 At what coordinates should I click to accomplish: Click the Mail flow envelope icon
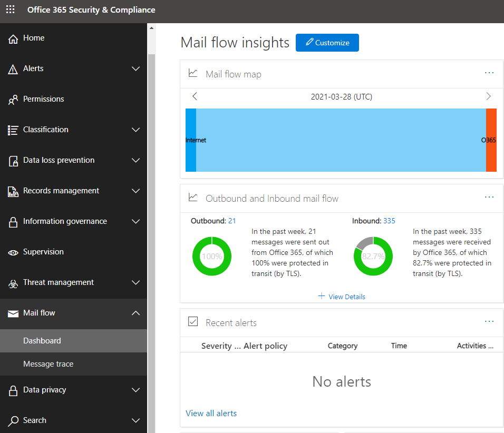[x=13, y=314]
